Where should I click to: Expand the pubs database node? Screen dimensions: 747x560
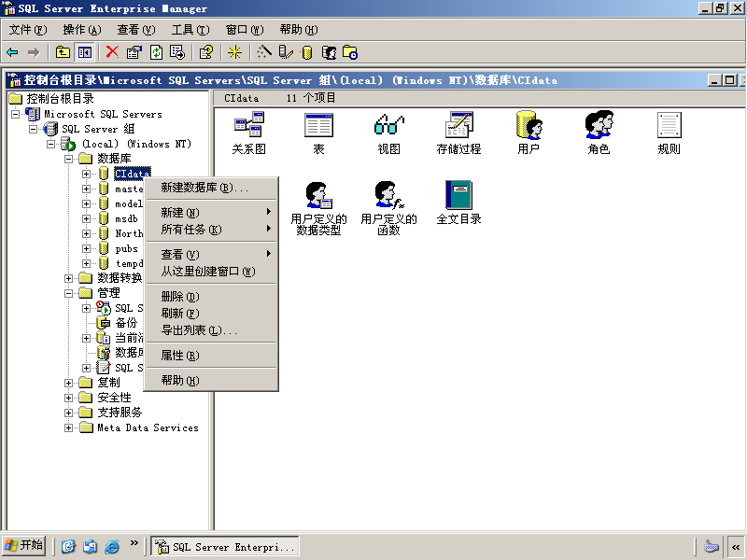(86, 248)
